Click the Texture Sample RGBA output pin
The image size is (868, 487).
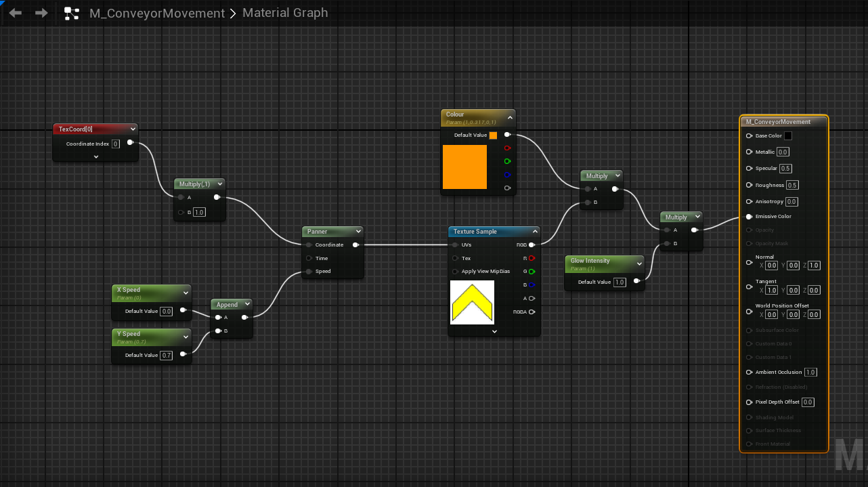coord(531,312)
